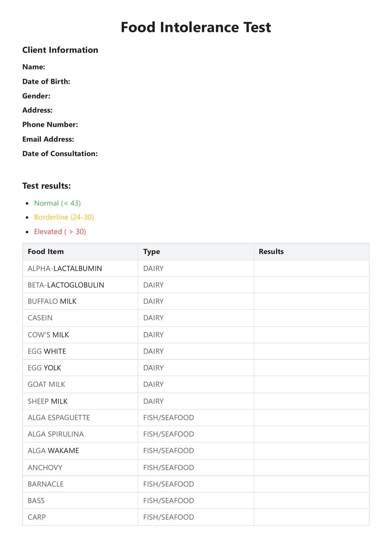Click the Name field in Client Information
This screenshot has width=392, height=544.
pyautogui.click(x=34, y=67)
